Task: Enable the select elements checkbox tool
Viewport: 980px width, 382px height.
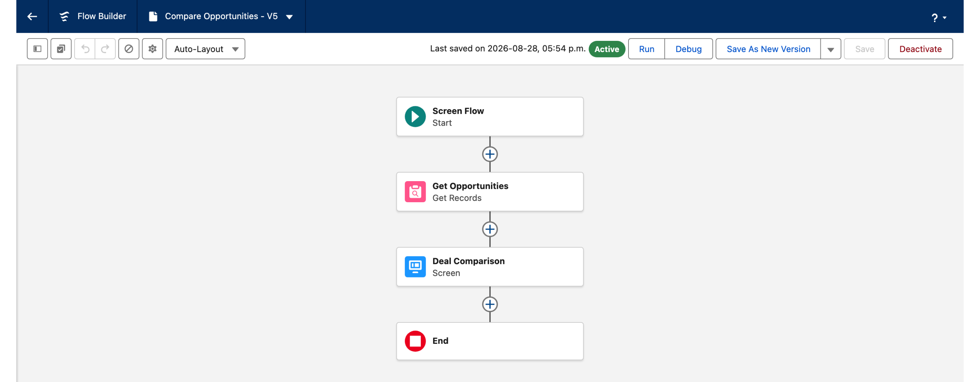Action: coord(61,49)
